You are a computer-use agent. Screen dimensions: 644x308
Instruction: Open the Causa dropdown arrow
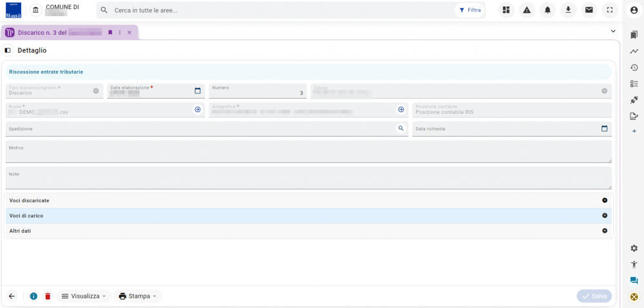tap(605, 91)
